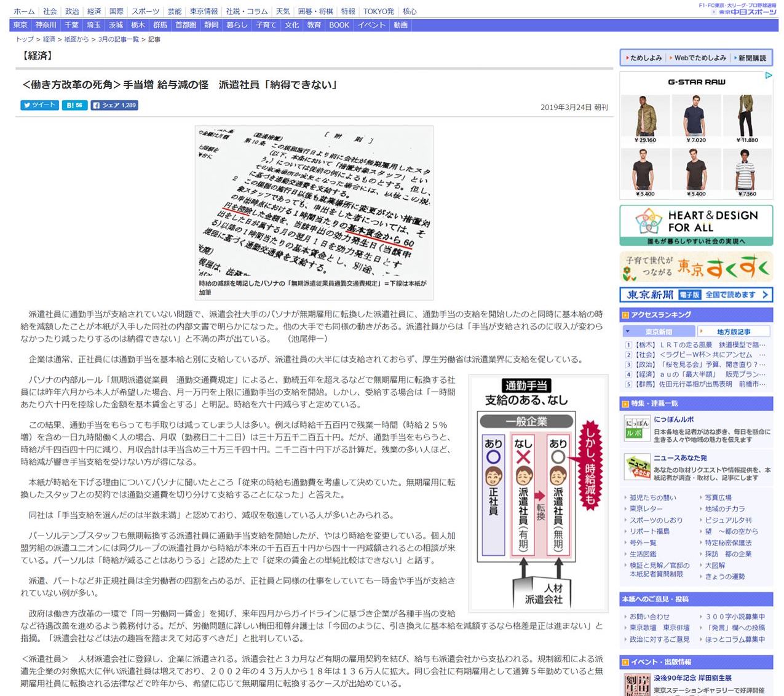Screen dimensions: 784x696
Task: Click the にっぽんルポ feature icon
Action: (636, 428)
